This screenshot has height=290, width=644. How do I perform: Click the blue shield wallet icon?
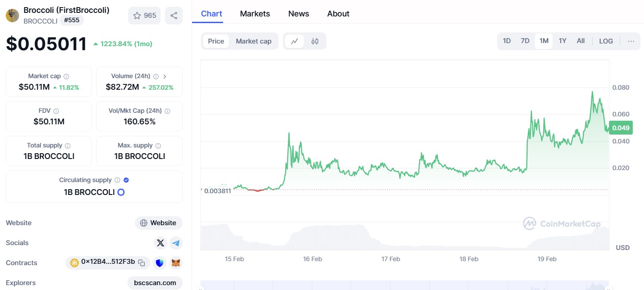click(159, 263)
